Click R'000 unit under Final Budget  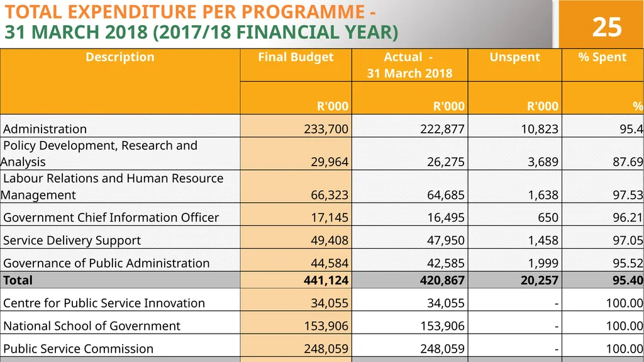(x=332, y=106)
